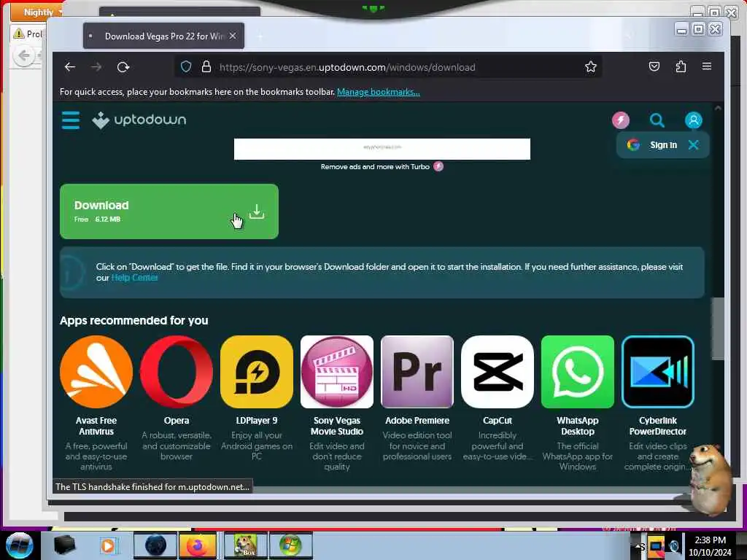The image size is (747, 560).
Task: Open the media player taskbar icon
Action: (x=108, y=545)
